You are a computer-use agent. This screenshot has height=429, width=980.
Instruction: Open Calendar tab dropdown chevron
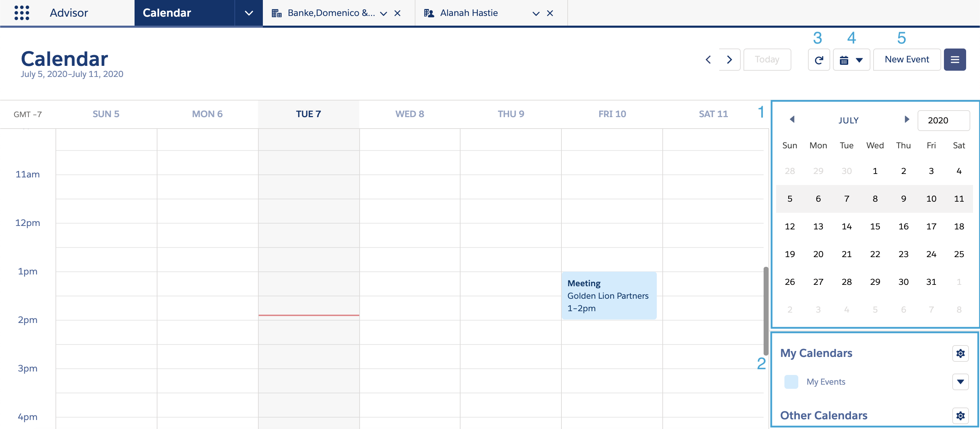(249, 13)
